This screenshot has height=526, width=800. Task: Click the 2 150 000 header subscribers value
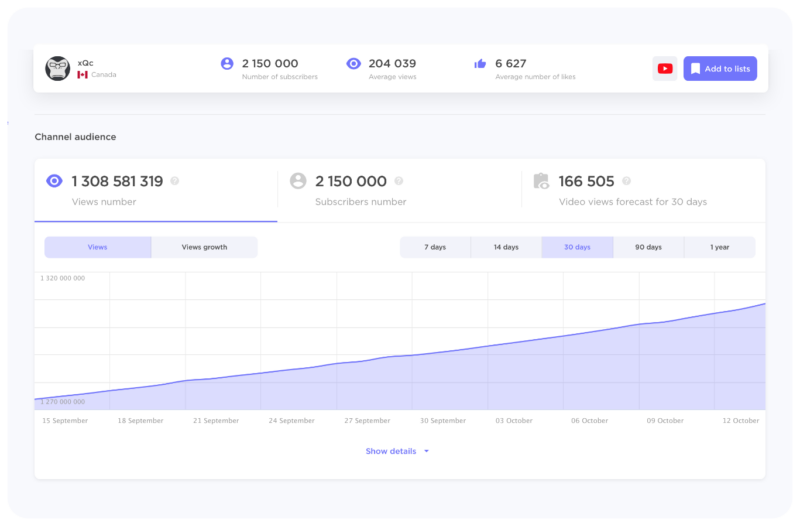(270, 63)
